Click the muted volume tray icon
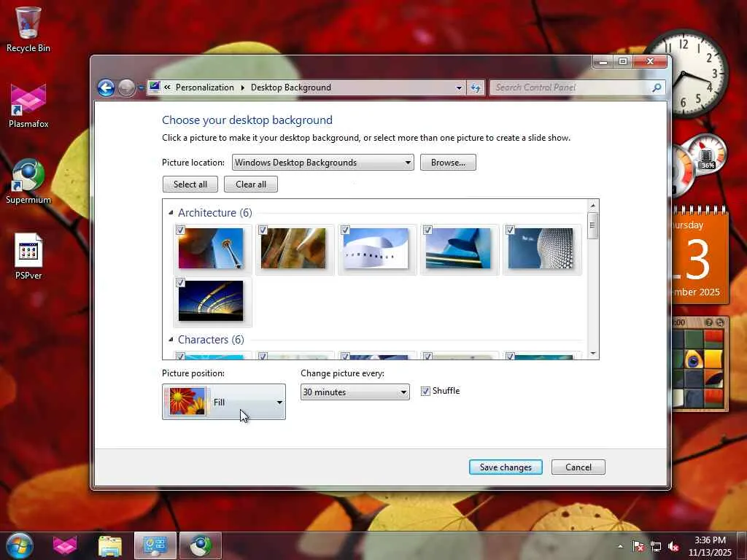The height and width of the screenshot is (560, 747). 673,546
